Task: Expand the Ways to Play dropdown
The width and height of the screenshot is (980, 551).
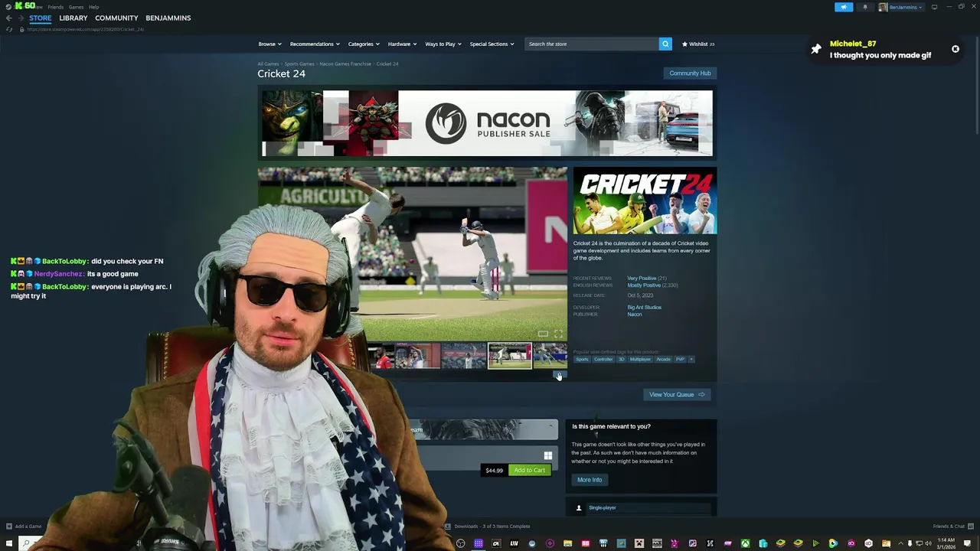Action: point(443,44)
